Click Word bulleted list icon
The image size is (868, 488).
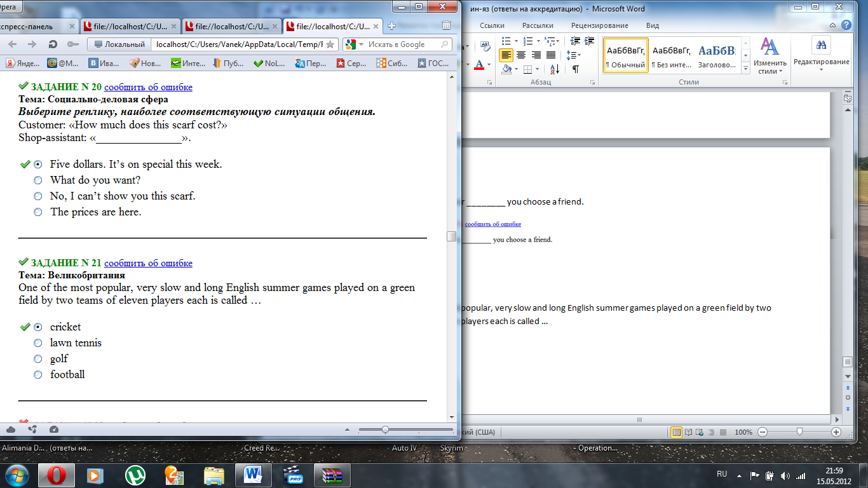click(506, 41)
